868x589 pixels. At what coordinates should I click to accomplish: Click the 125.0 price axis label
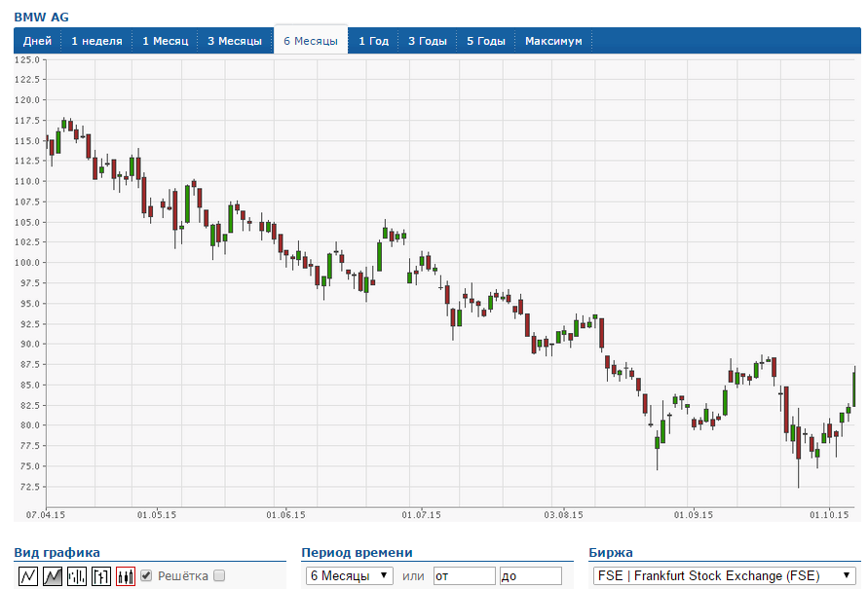point(27,59)
